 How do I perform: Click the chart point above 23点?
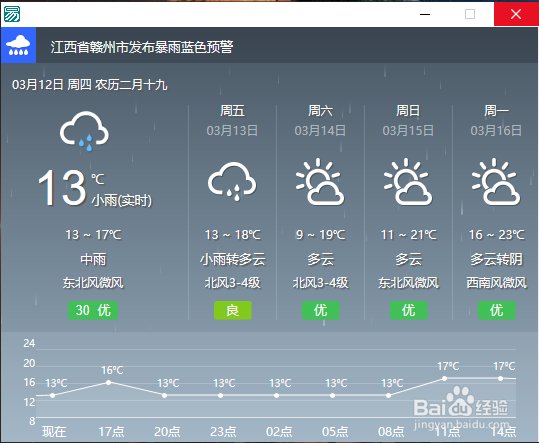tap(221, 396)
